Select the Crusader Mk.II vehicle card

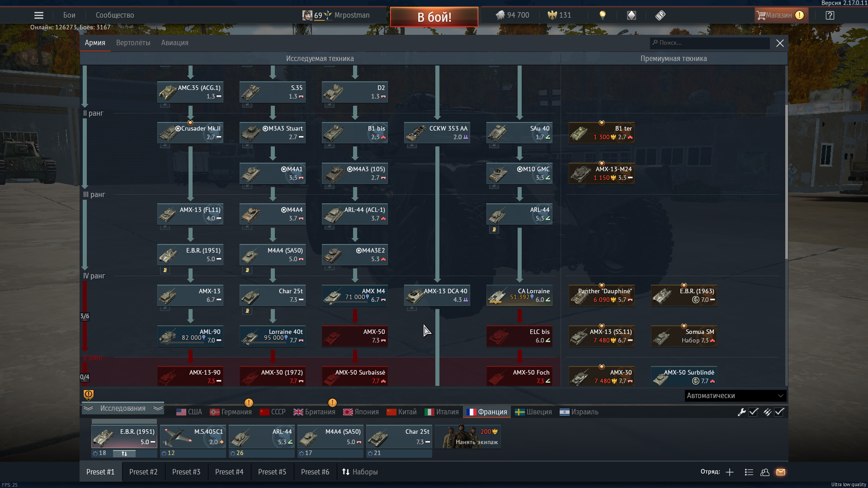pyautogui.click(x=190, y=133)
